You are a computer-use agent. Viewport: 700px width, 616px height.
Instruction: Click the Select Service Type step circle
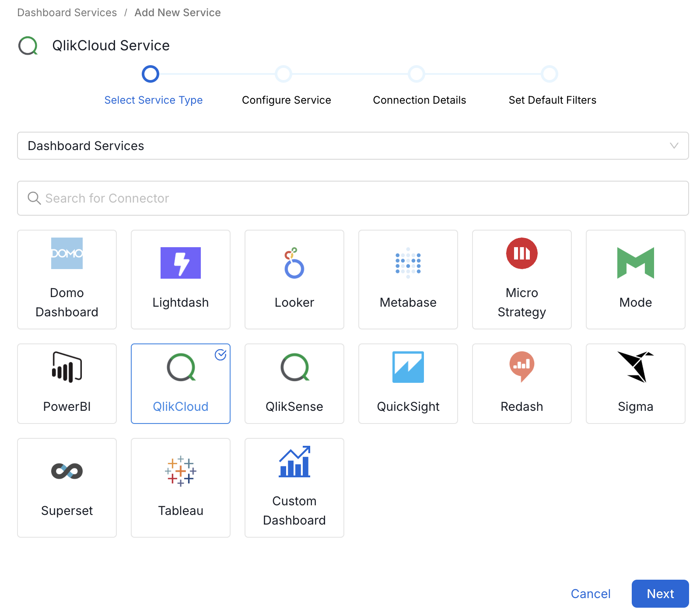pyautogui.click(x=150, y=74)
